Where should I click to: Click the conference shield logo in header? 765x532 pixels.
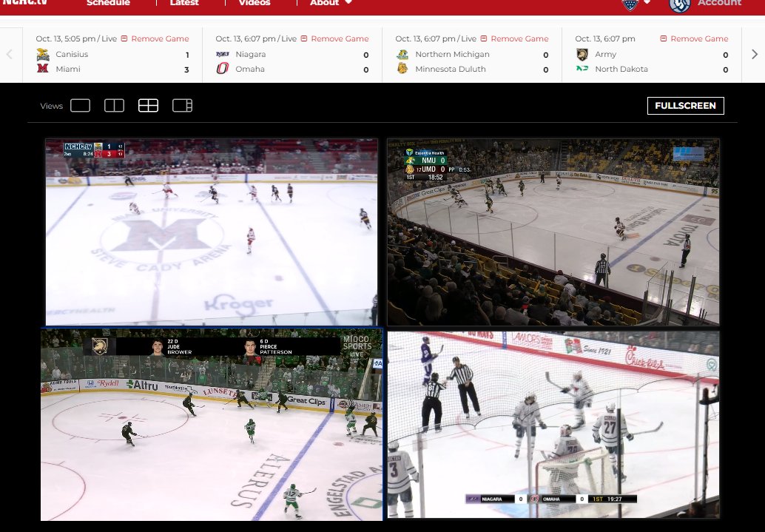[630, 4]
